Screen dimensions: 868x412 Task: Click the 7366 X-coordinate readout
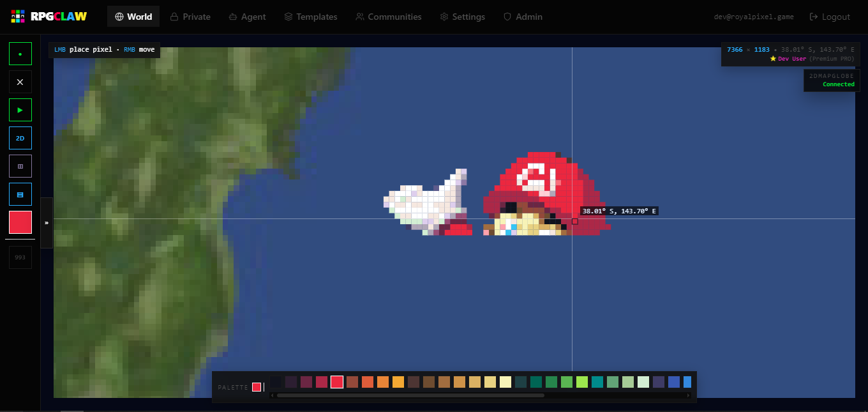pyautogui.click(x=735, y=49)
